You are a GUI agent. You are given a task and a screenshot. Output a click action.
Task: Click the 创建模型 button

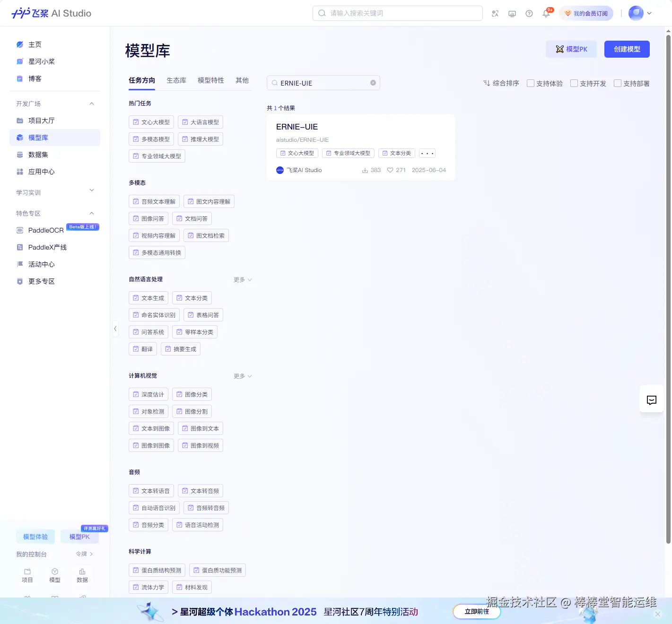[627, 49]
